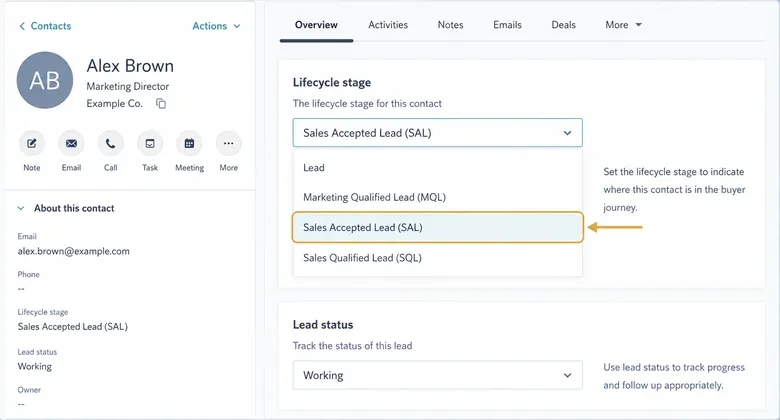Screen dimensions: 780x420
Task: Click the AB avatar circle
Action: point(45,80)
